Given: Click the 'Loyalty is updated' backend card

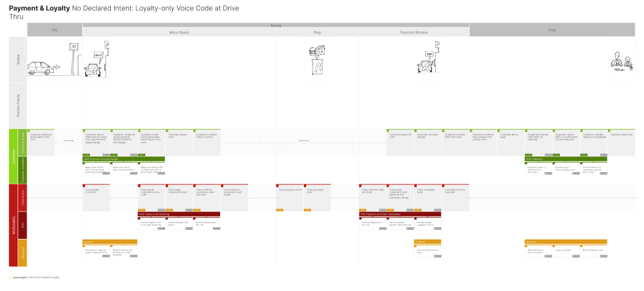Looking at the screenshot, I should click(566, 251).
